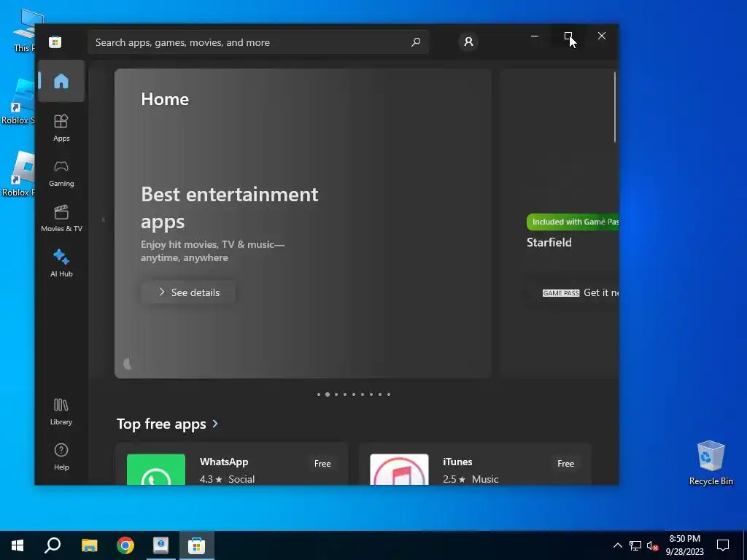Viewport: 747px width, 560px height.
Task: Open the iTunes app card
Action: (x=475, y=464)
